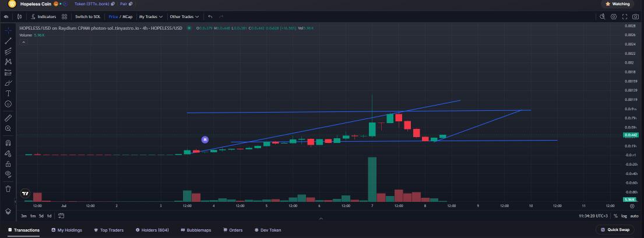Toggle lock all drawing tools
644x238 pixels.
pyautogui.click(x=8, y=164)
